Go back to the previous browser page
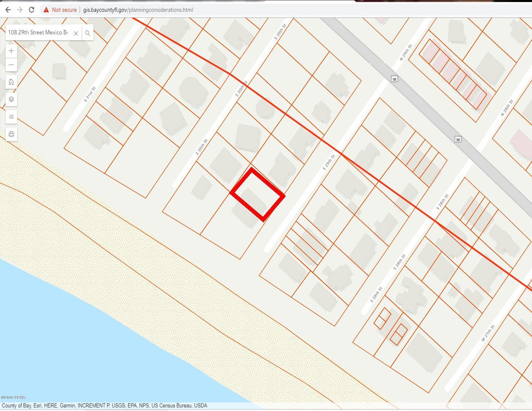The image size is (532, 411). pyautogui.click(x=8, y=10)
